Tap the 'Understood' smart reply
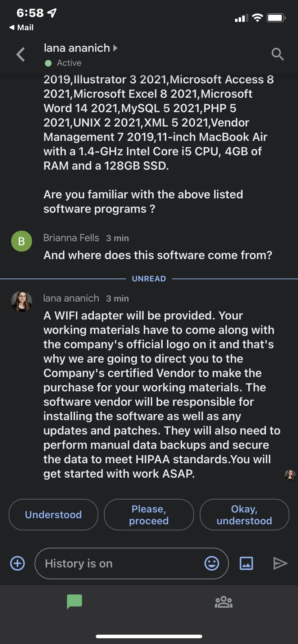 pyautogui.click(x=53, y=515)
